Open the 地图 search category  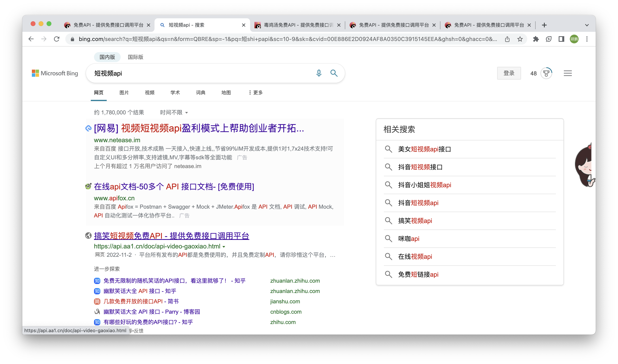tap(226, 93)
